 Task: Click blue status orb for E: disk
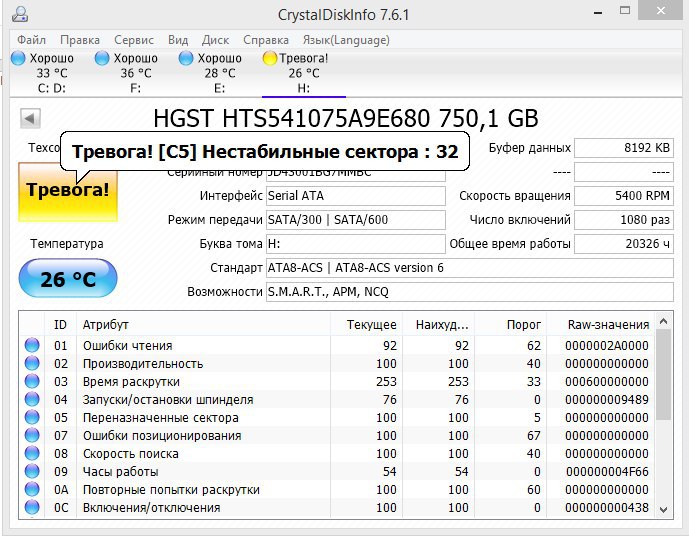point(186,58)
